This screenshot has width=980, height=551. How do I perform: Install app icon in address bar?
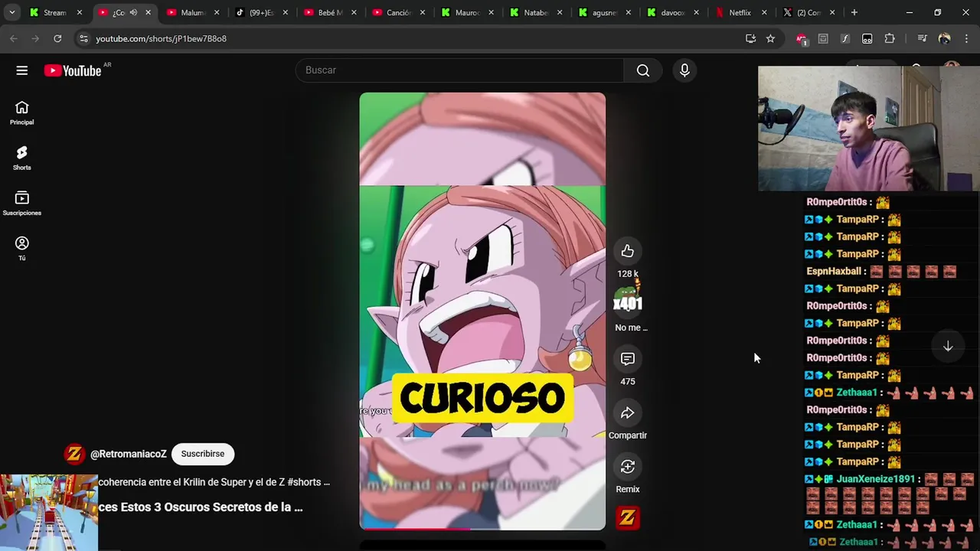pyautogui.click(x=750, y=38)
